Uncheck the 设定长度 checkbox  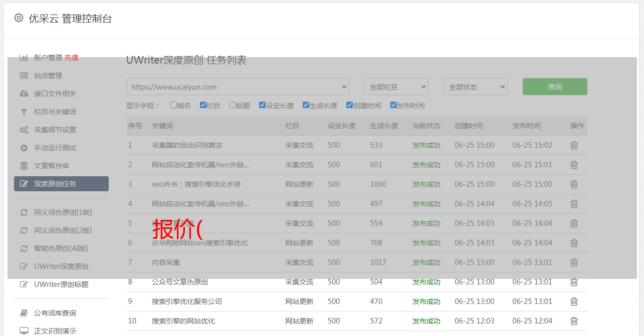[262, 105]
